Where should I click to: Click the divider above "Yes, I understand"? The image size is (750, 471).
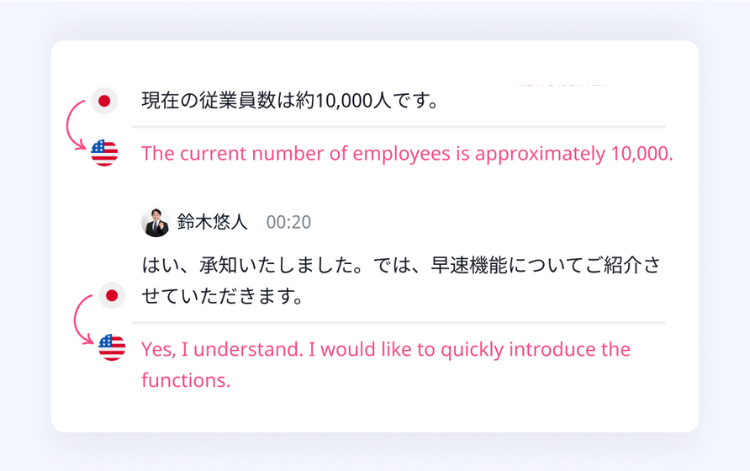click(x=400, y=323)
